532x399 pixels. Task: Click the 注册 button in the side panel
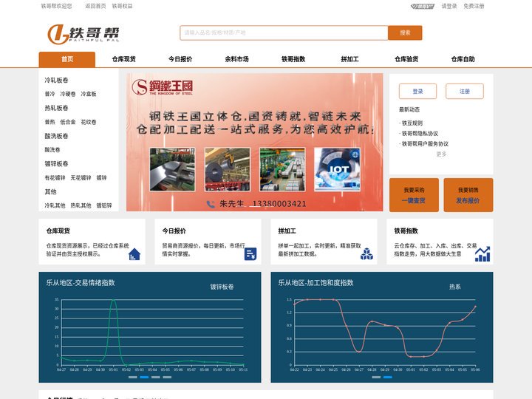tap(465, 92)
